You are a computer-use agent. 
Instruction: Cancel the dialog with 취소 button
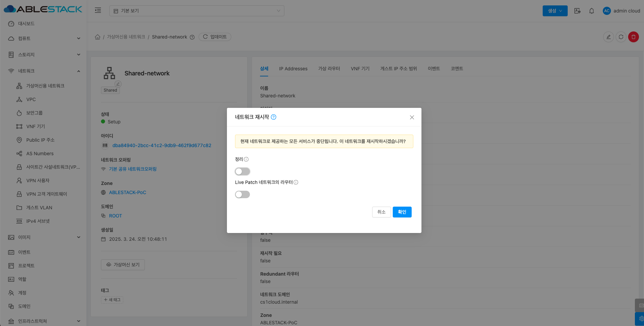(381, 212)
